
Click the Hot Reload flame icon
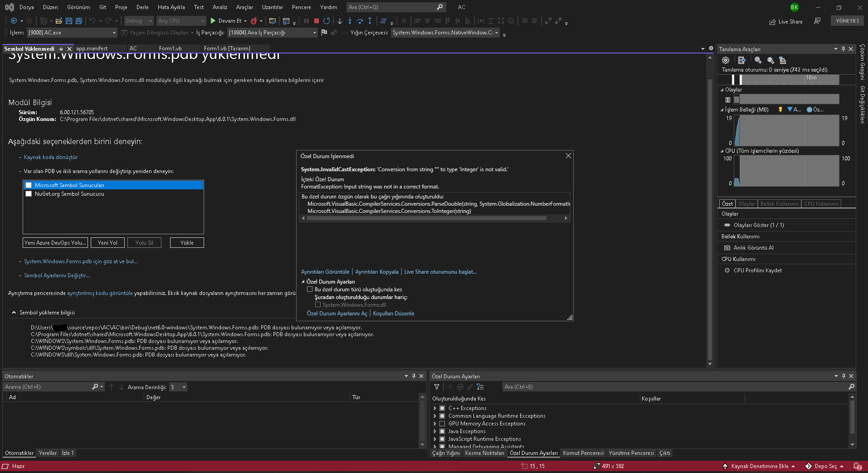pyautogui.click(x=254, y=21)
